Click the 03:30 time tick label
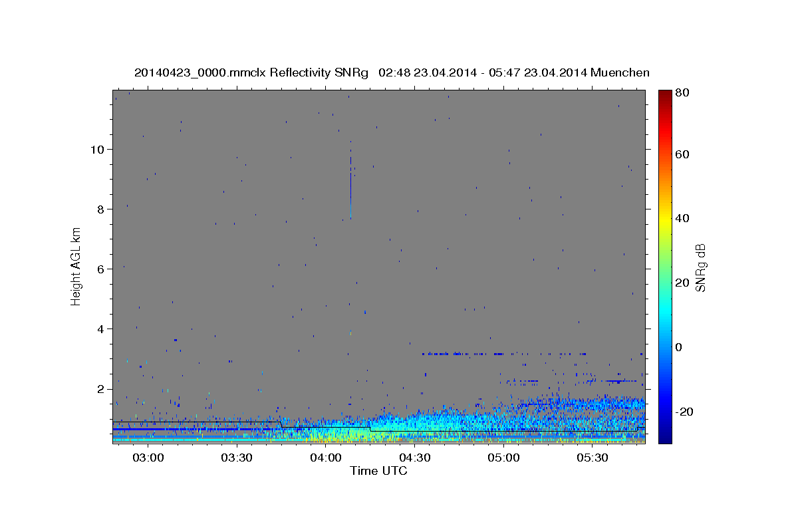Screen dimensions: 798x532 coord(237,458)
